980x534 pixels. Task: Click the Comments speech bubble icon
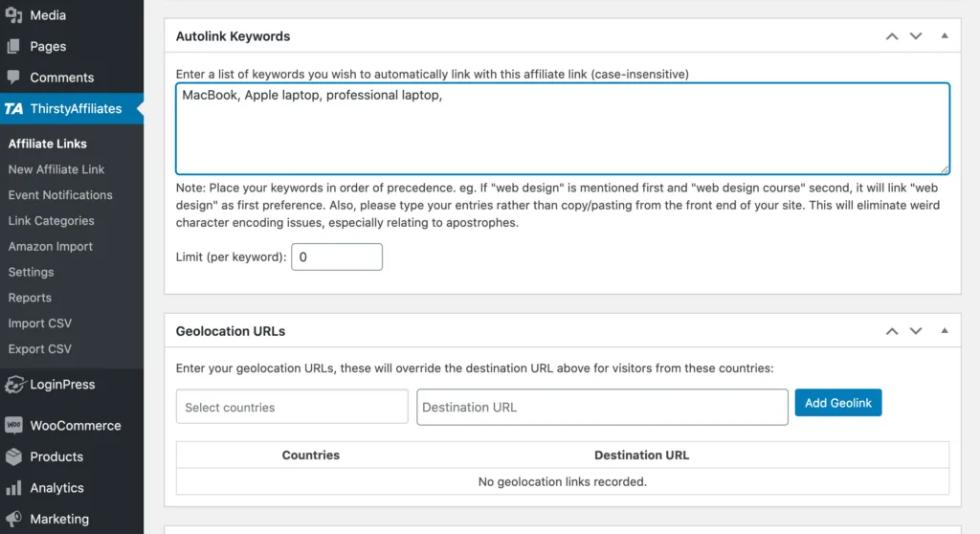pyautogui.click(x=13, y=77)
